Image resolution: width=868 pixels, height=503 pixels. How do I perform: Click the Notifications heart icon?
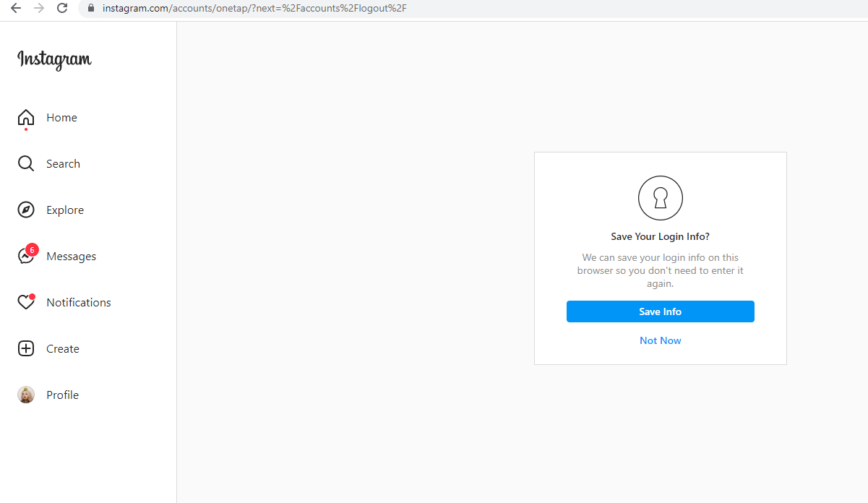point(26,303)
